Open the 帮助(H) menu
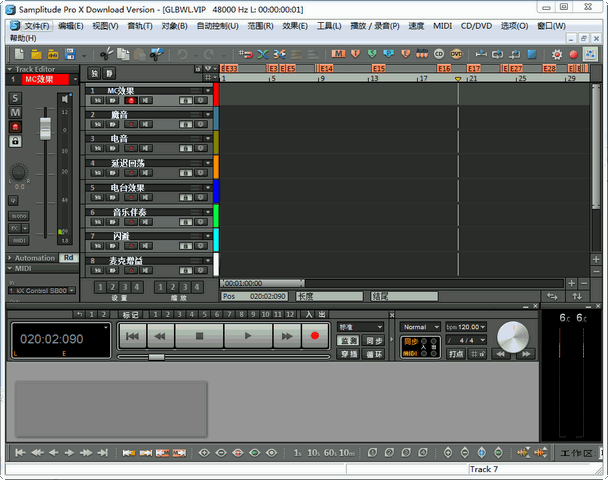The height and width of the screenshot is (480, 608). 23,38
